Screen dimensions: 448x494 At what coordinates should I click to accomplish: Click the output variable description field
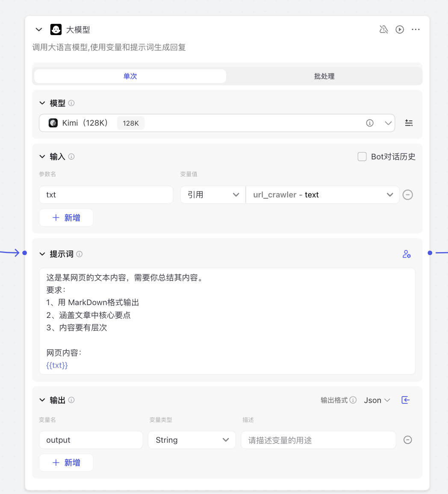pyautogui.click(x=318, y=440)
